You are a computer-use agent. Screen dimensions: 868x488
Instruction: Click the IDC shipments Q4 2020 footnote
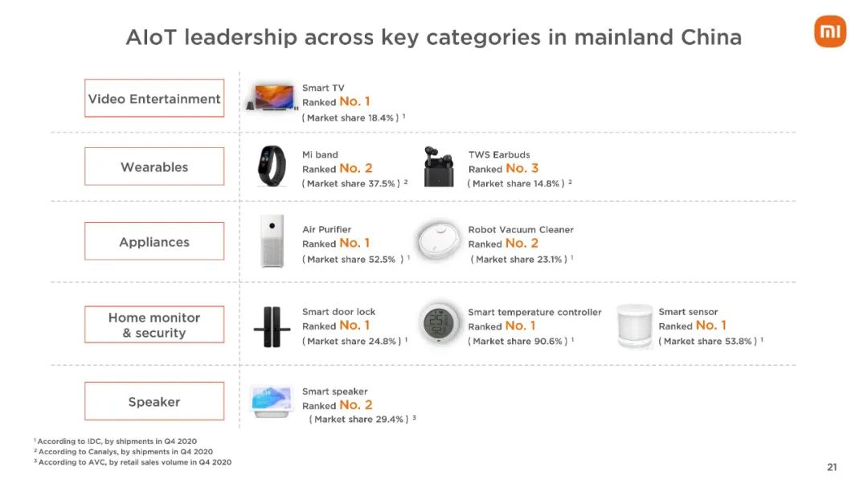(x=115, y=441)
